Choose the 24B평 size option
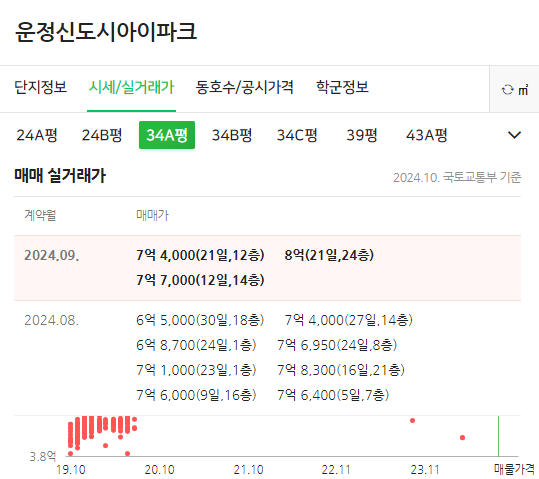Screen dimensions: 539x479 [x=102, y=135]
